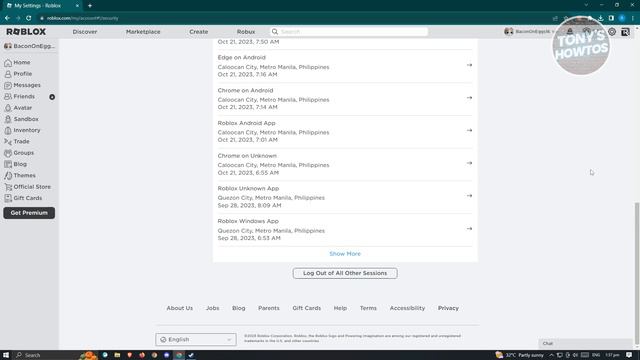640x360 pixels.
Task: Open the Friends sidebar icon
Action: tap(8, 96)
